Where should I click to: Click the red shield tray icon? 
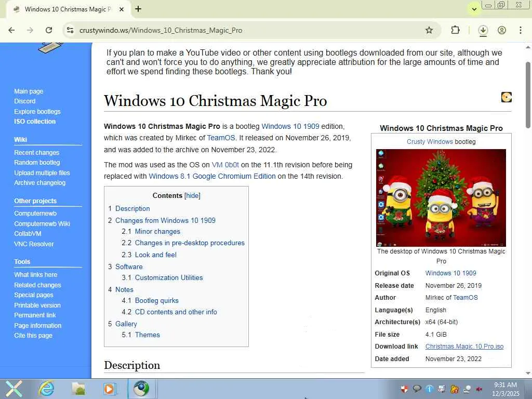click(404, 389)
